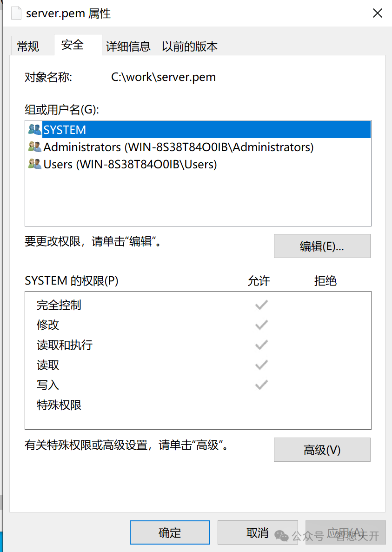Select the SYSTEM entry in group list

pyautogui.click(x=65, y=130)
